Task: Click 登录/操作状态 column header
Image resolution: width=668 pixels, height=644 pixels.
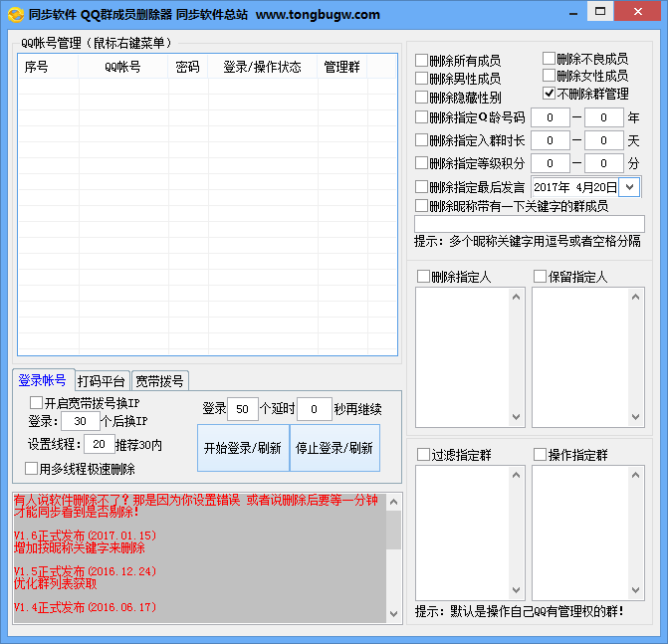Action: (x=263, y=67)
